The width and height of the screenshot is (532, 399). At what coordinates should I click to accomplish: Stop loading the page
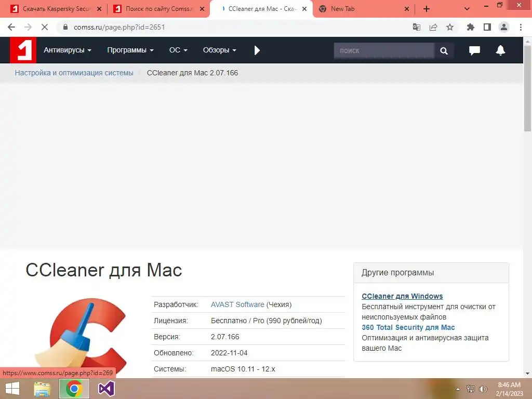pyautogui.click(x=45, y=27)
